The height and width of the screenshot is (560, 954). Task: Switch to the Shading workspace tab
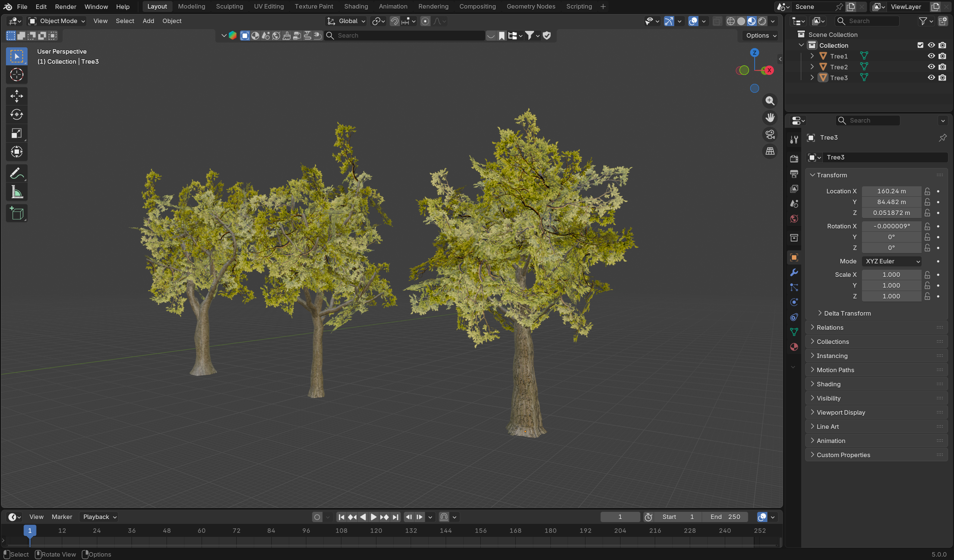[356, 6]
